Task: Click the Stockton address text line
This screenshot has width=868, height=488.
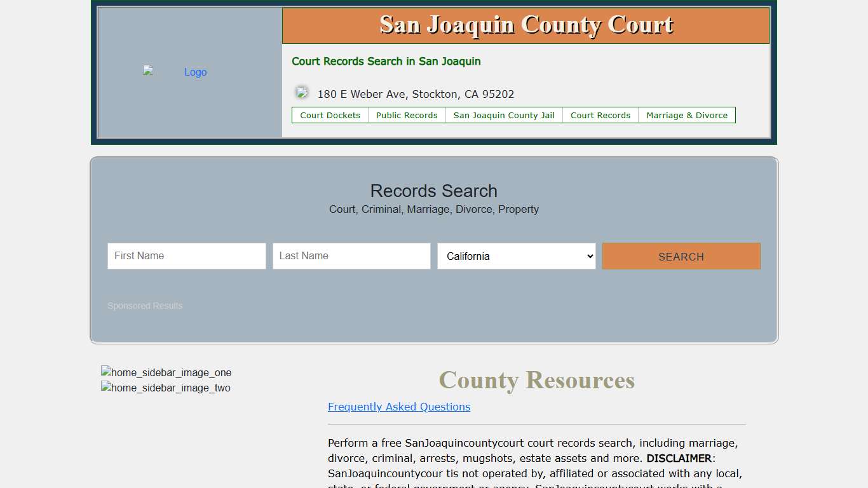Action: pos(416,93)
